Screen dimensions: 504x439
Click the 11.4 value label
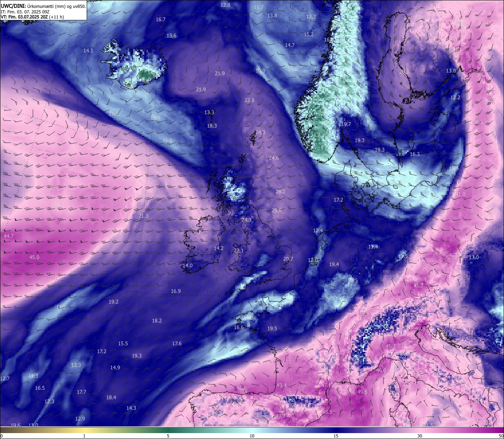(373, 246)
